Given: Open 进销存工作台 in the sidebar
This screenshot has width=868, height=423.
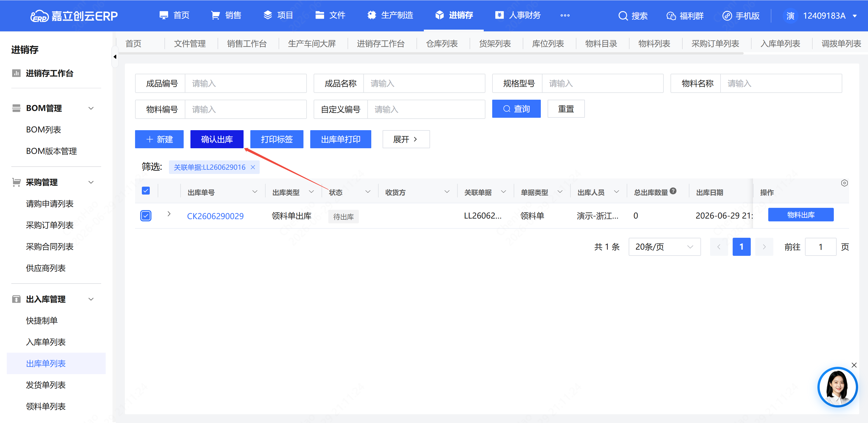Looking at the screenshot, I should (49, 73).
